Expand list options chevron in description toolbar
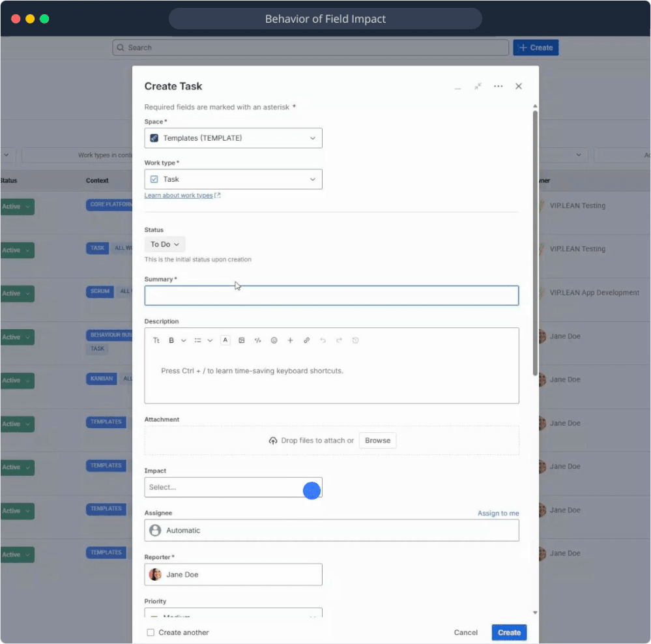This screenshot has height=644, width=651. tap(210, 340)
